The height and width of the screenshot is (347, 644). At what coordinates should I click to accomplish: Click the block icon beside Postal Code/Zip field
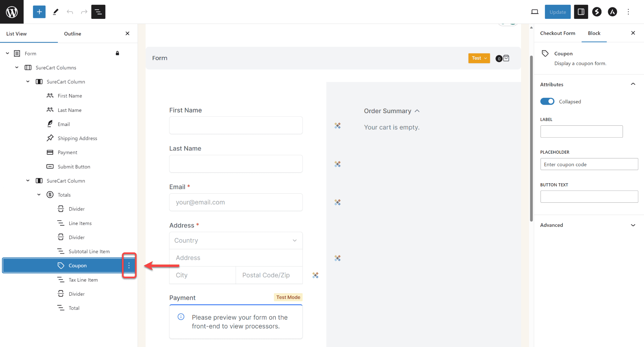coord(315,275)
